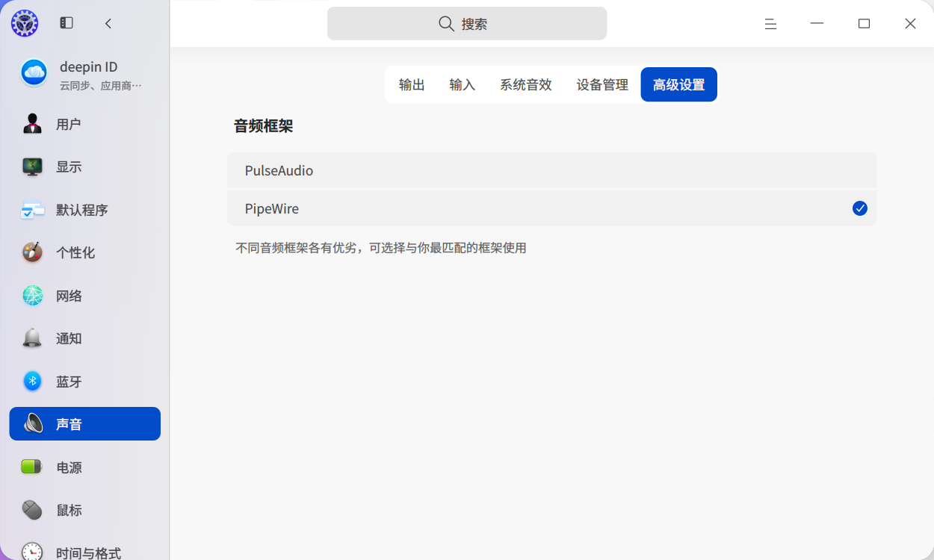934x560 pixels.
Task: Select the 高级设置 tab
Action: (x=678, y=84)
